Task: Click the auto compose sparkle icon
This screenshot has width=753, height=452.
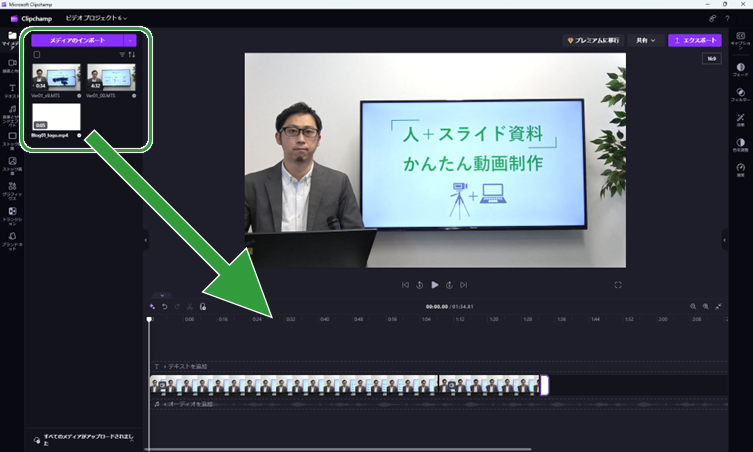Action: (152, 306)
